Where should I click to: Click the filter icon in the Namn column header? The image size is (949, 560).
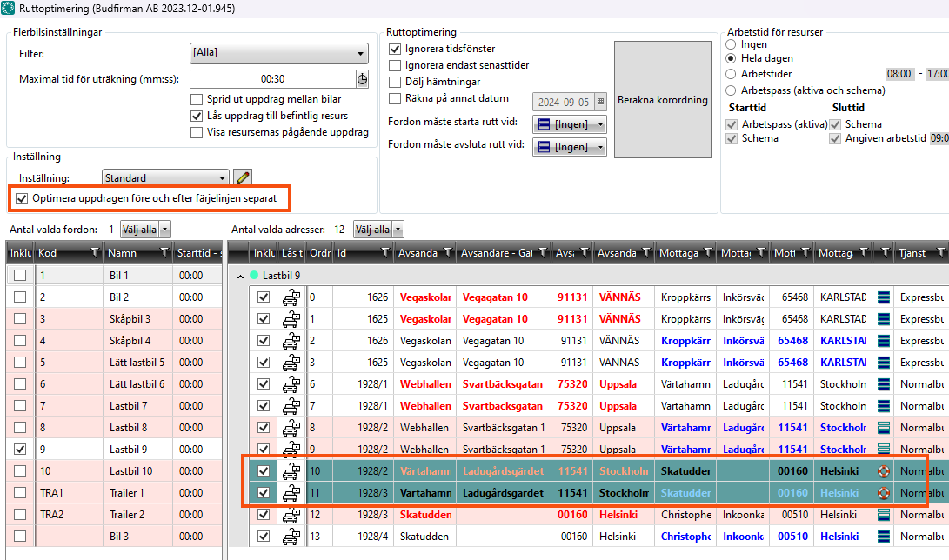point(164,253)
